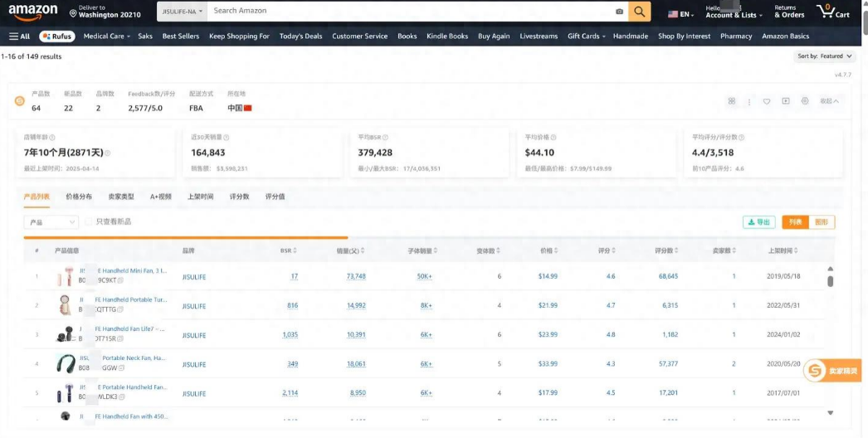Click the deliver-to location pin
Viewport: 868px width, 438px height.
coord(73,12)
